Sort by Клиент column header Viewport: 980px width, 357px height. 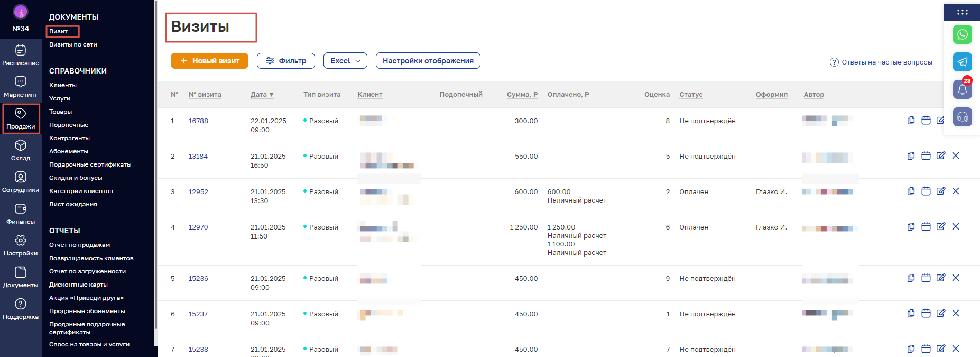pyautogui.click(x=370, y=95)
